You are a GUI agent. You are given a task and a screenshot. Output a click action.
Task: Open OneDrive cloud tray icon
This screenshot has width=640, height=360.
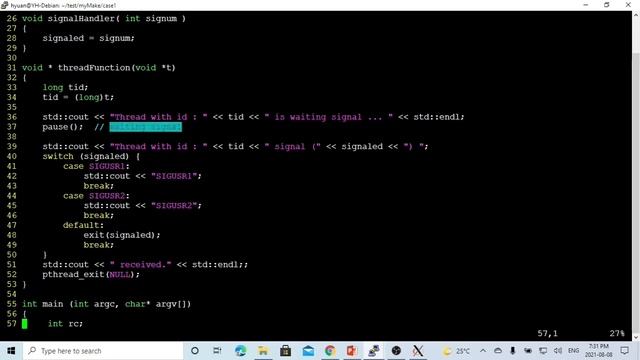click(498, 351)
